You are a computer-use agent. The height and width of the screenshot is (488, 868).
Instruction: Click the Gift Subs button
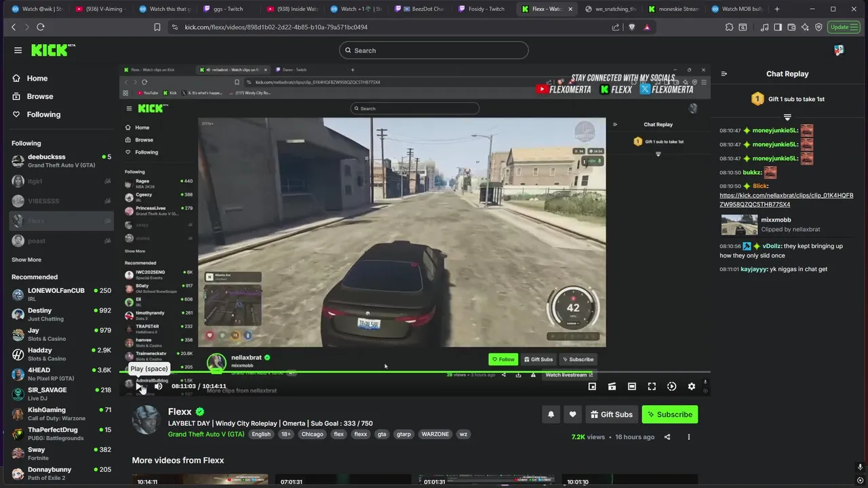[611, 414]
